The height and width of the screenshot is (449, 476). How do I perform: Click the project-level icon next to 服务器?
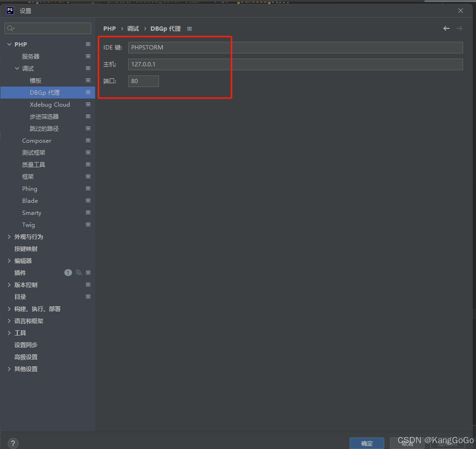pyautogui.click(x=88, y=56)
